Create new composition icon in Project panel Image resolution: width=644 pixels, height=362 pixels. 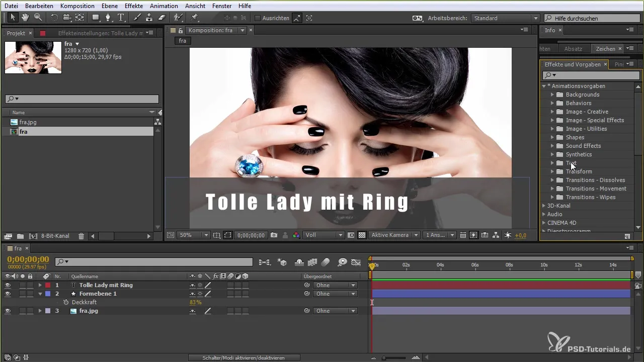coord(33,236)
